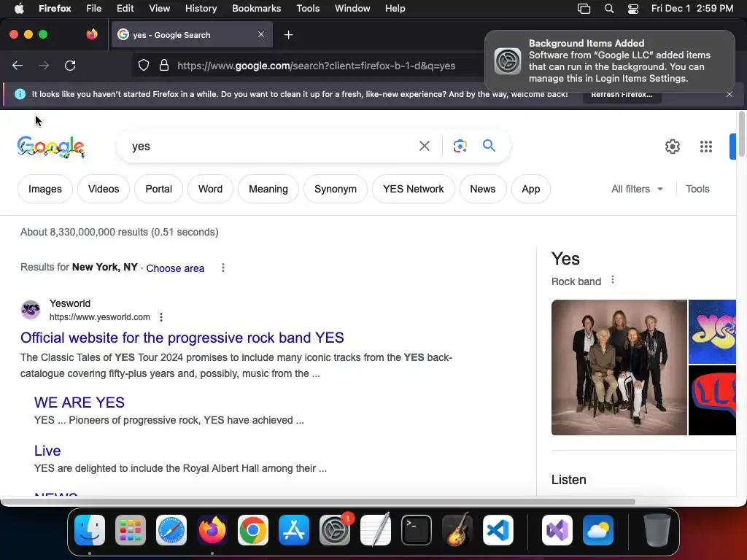Click the Firefox forward arrow

(x=44, y=65)
